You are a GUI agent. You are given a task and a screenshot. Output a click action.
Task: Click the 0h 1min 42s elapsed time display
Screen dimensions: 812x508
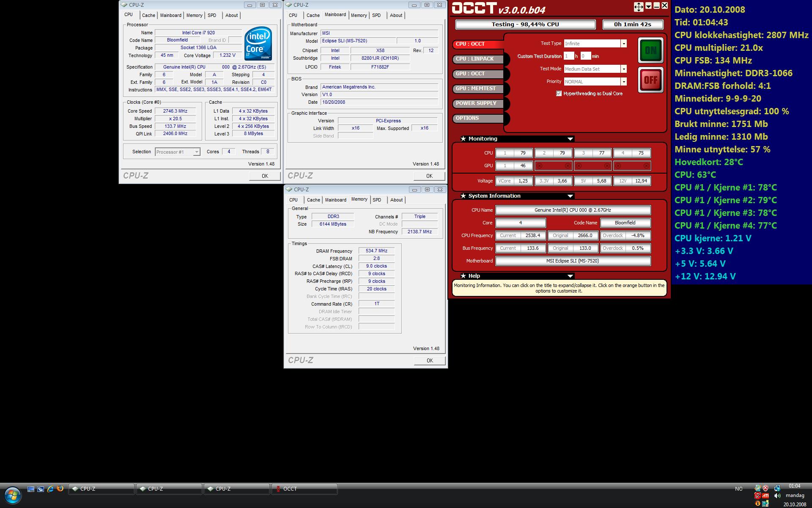coord(633,25)
